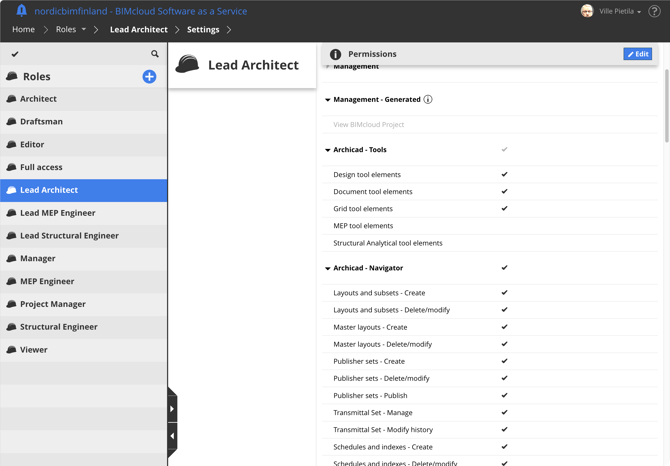Toggle Publisher sets - Publish checkmark
This screenshot has height=466, width=670.
pos(504,395)
